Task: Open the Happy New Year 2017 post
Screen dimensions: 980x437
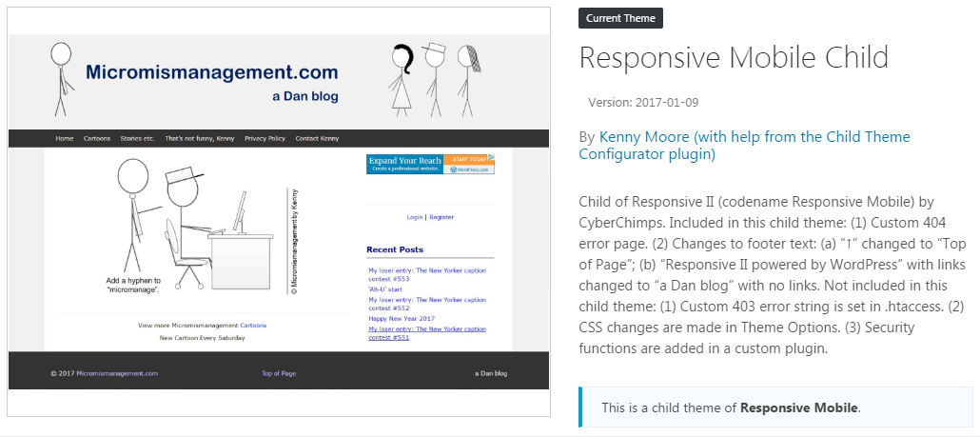Action: click(402, 318)
